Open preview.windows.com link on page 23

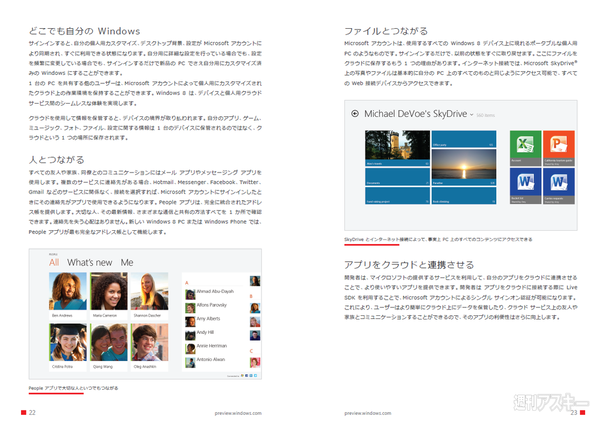point(368,413)
